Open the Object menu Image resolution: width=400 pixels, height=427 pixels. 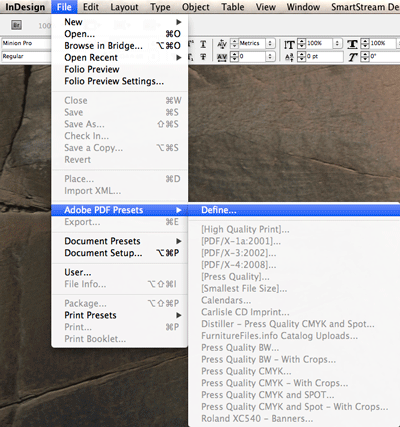tap(196, 7)
